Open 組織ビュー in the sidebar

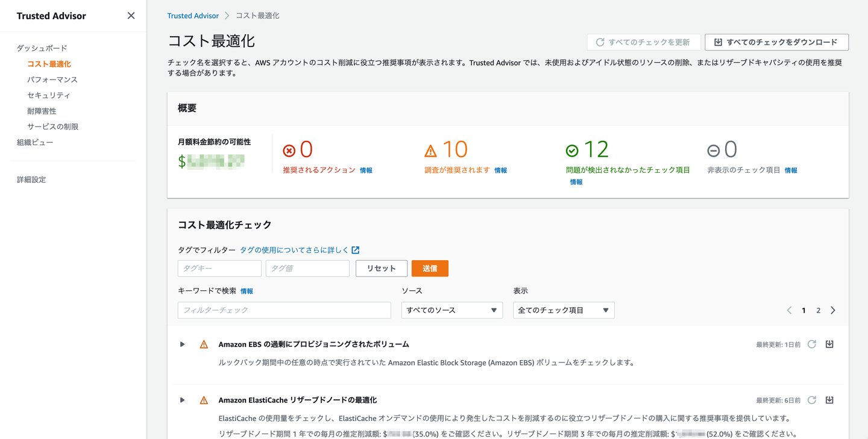[x=35, y=142]
